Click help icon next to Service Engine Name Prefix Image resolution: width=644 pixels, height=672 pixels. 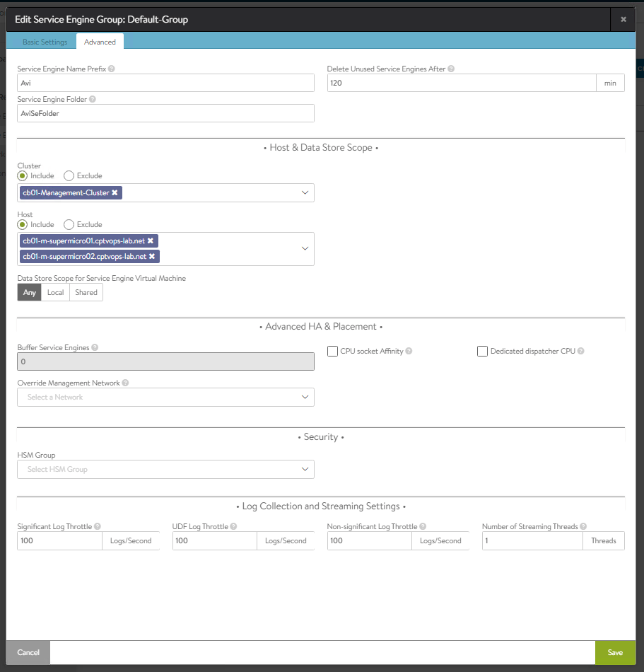pos(112,69)
